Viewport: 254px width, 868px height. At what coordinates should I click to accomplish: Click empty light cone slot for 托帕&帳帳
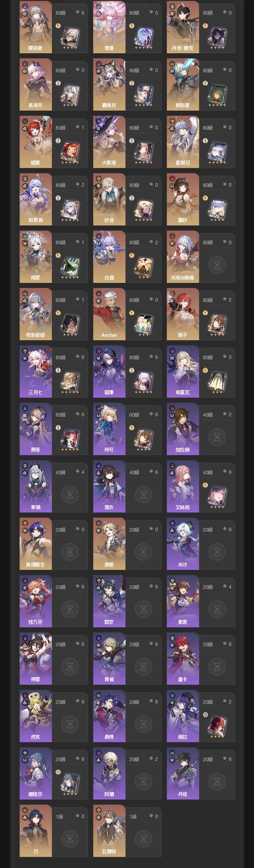click(x=217, y=265)
